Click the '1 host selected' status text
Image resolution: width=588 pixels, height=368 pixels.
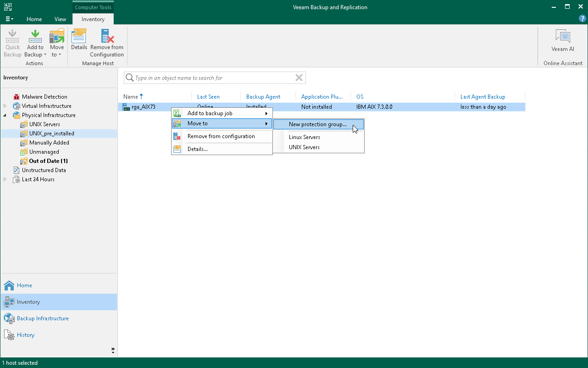(x=20, y=363)
